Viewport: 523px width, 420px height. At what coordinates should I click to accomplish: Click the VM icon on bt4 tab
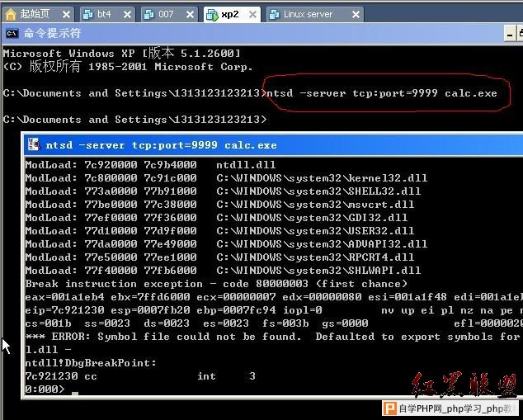[x=87, y=14]
